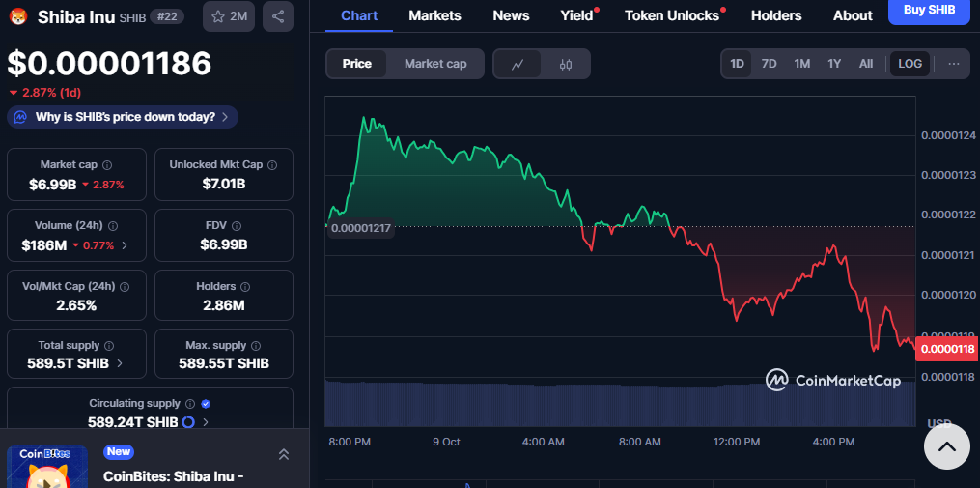Switch to candlestick chart icon
980x488 pixels.
(x=566, y=64)
